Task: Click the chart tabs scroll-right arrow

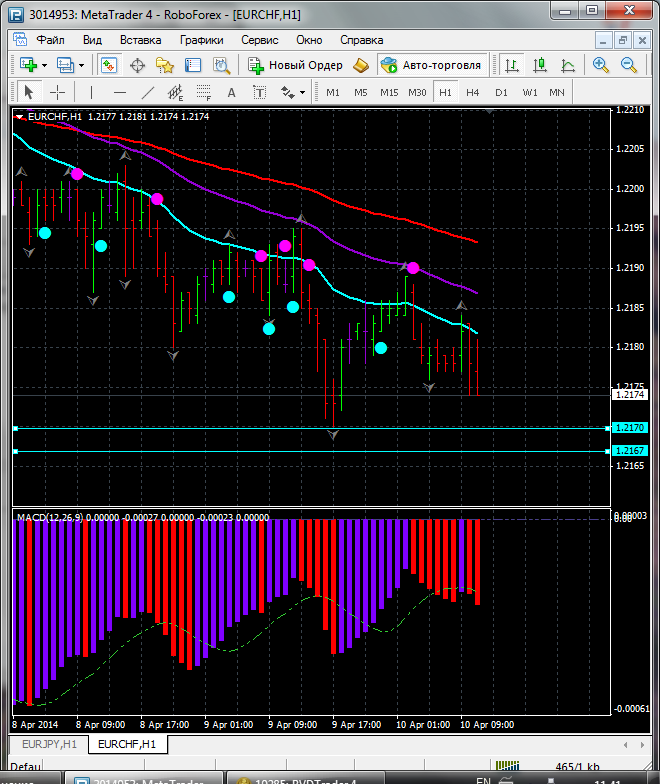Action: click(x=642, y=745)
